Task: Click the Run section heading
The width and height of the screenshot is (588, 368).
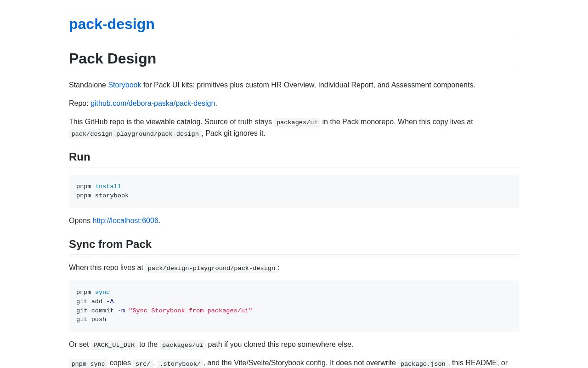Action: 79,157
